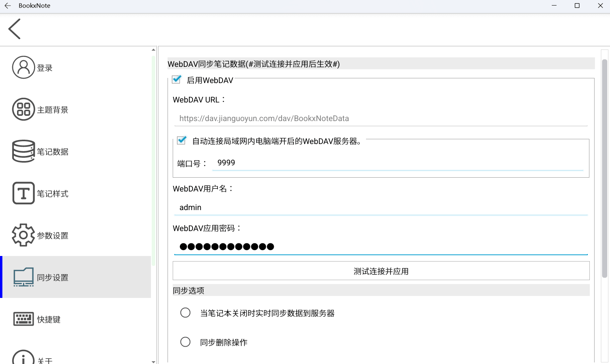Viewport: 610px width, 364px height.
Task: Click the sidebar scrollbar up arrow
Action: pyautogui.click(x=153, y=49)
